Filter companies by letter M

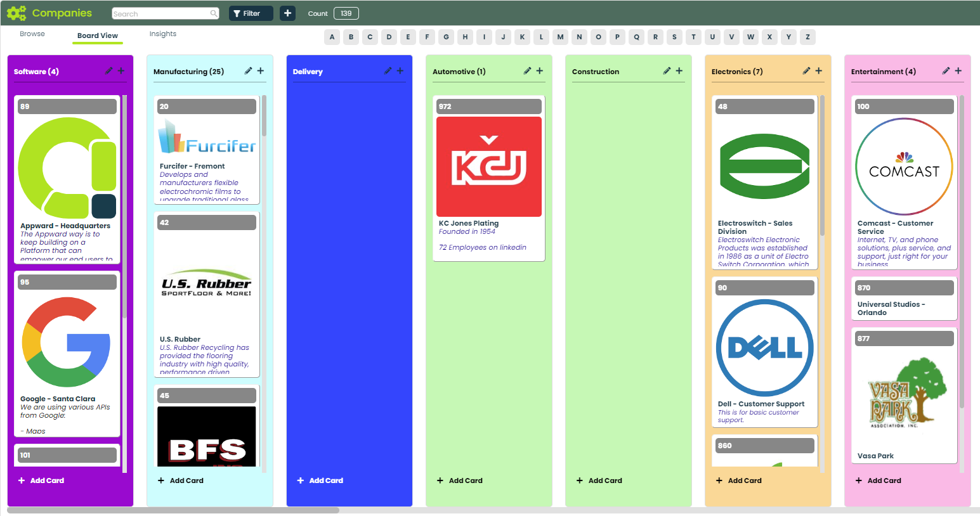tap(560, 37)
